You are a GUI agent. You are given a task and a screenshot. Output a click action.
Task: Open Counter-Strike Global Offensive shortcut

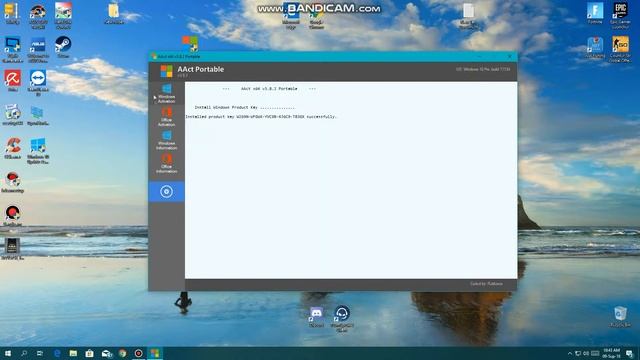point(620,49)
